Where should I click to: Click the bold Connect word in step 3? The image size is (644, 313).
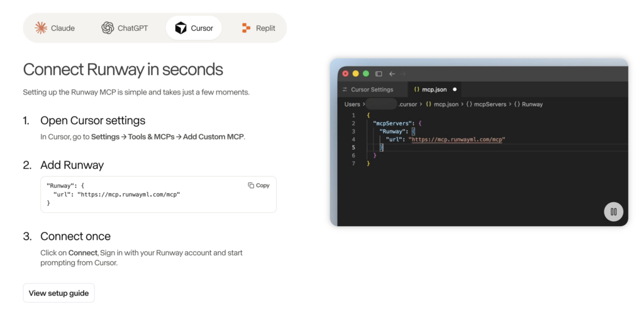(x=83, y=253)
